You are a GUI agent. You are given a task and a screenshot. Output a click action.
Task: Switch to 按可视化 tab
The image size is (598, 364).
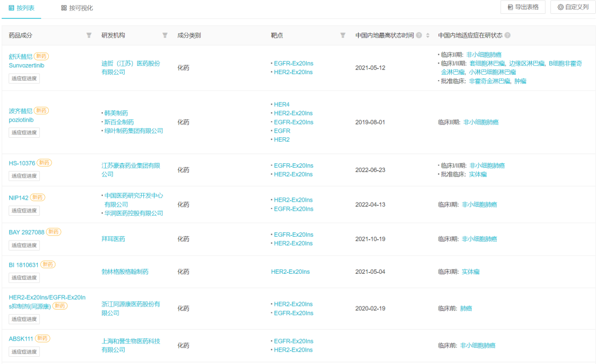point(77,8)
